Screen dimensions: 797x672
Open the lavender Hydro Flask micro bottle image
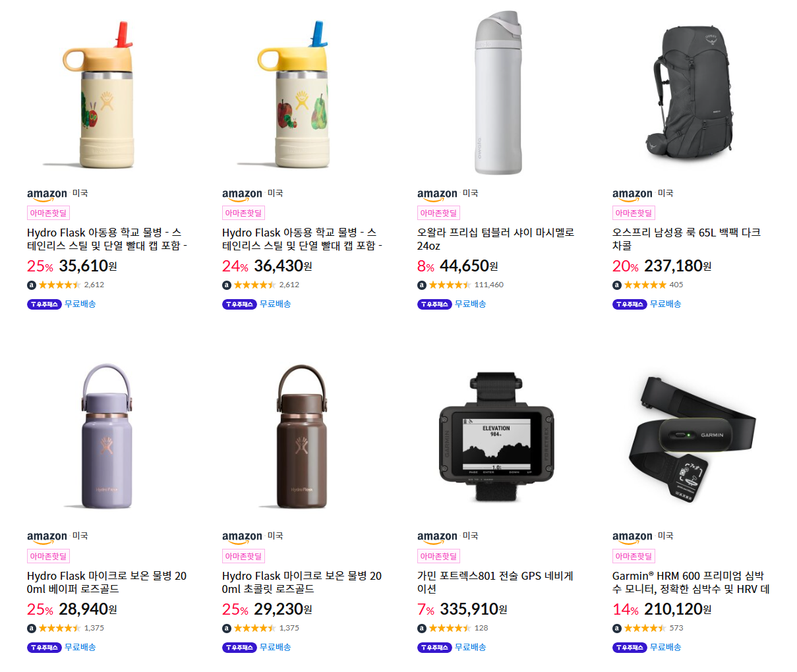point(106,435)
